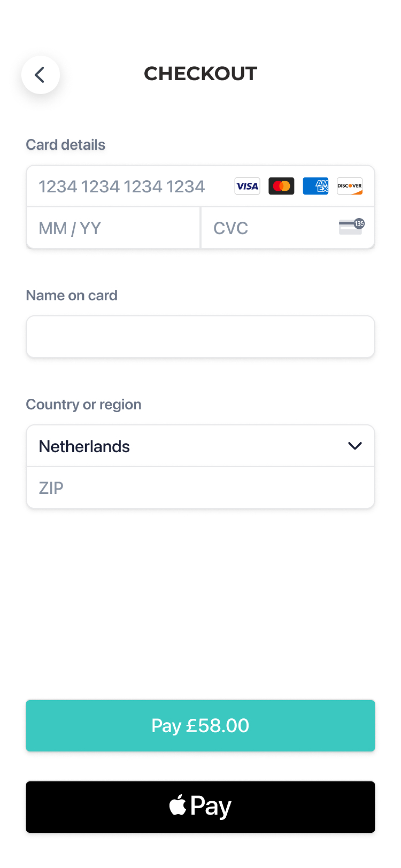Click the Visa card logo
401x868 pixels.
(x=247, y=186)
